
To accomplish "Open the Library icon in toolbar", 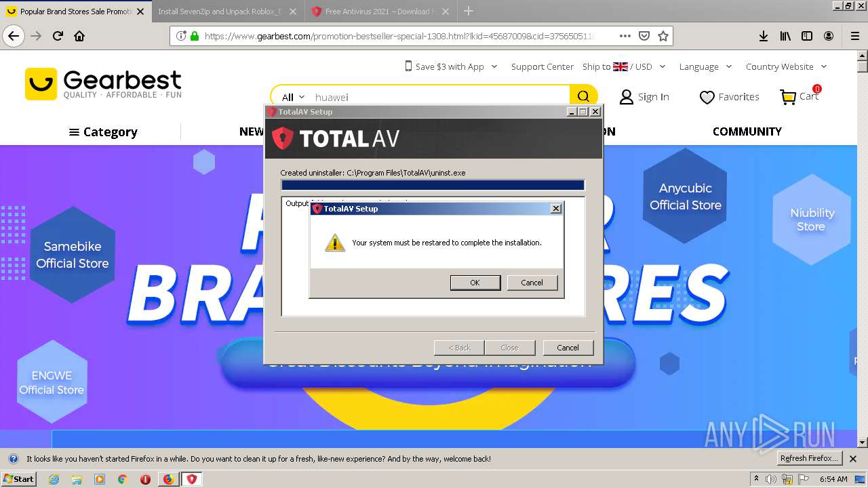I will tap(785, 36).
